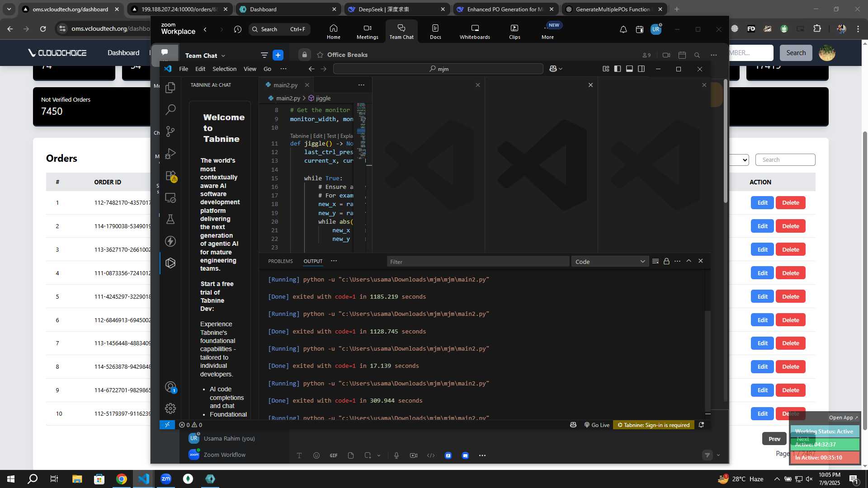This screenshot has width=868, height=488.
Task: Clear the Output panel contents
Action: 656,261
